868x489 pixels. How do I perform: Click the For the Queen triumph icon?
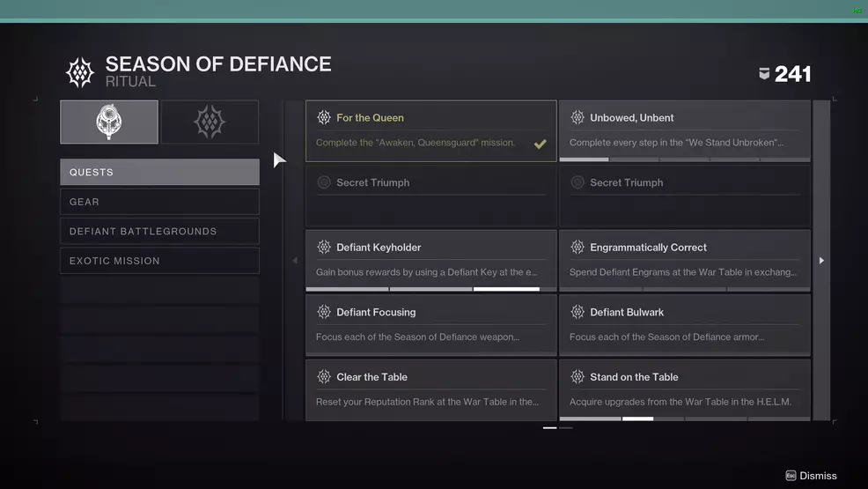click(x=324, y=118)
